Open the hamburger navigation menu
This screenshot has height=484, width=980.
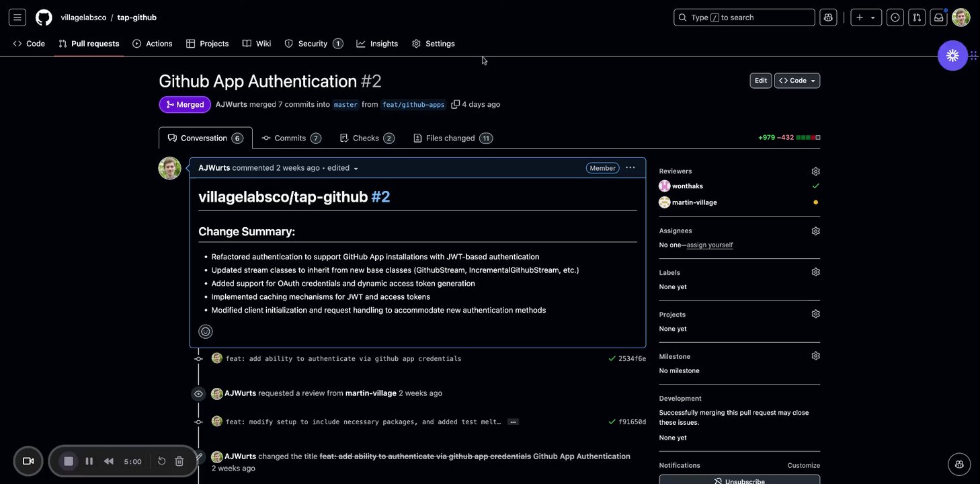pos(17,17)
